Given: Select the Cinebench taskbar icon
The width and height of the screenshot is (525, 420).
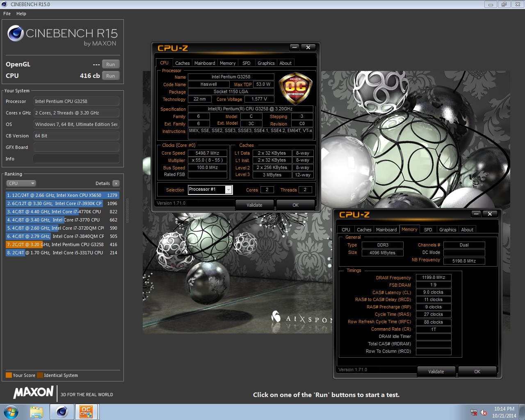Looking at the screenshot, I should (x=62, y=412).
